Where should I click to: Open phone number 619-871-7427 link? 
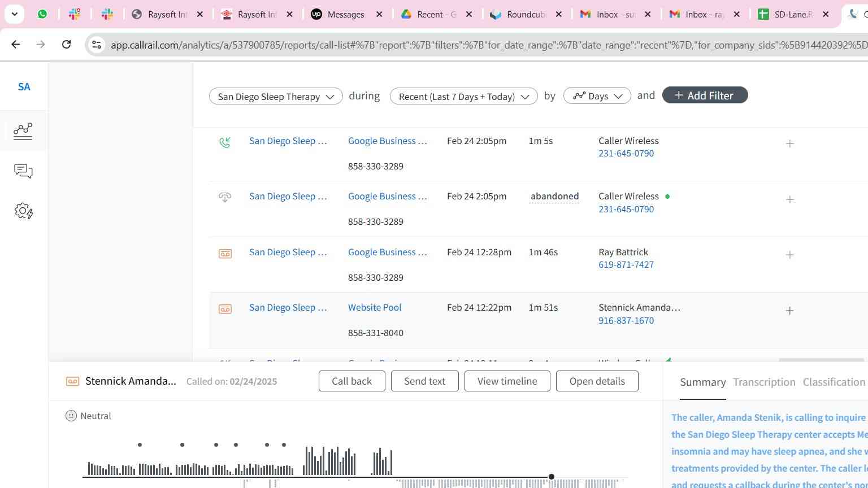626,265
